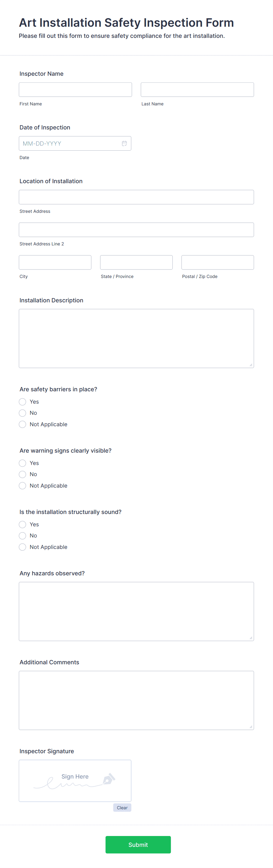Choose Yes for installation structurally sound

point(23,525)
